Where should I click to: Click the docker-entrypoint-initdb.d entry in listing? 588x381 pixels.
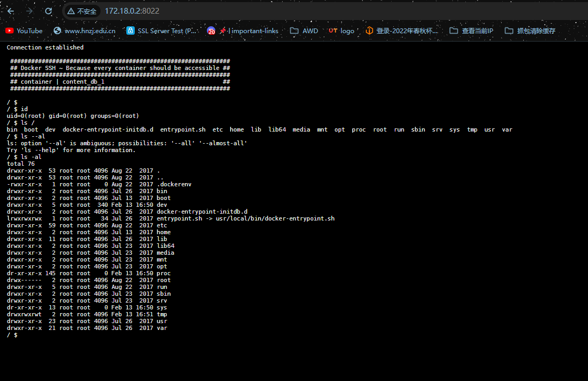coord(202,212)
